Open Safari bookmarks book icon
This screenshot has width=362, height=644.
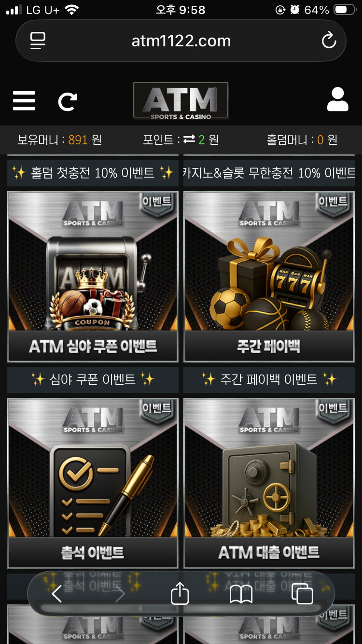tap(241, 594)
